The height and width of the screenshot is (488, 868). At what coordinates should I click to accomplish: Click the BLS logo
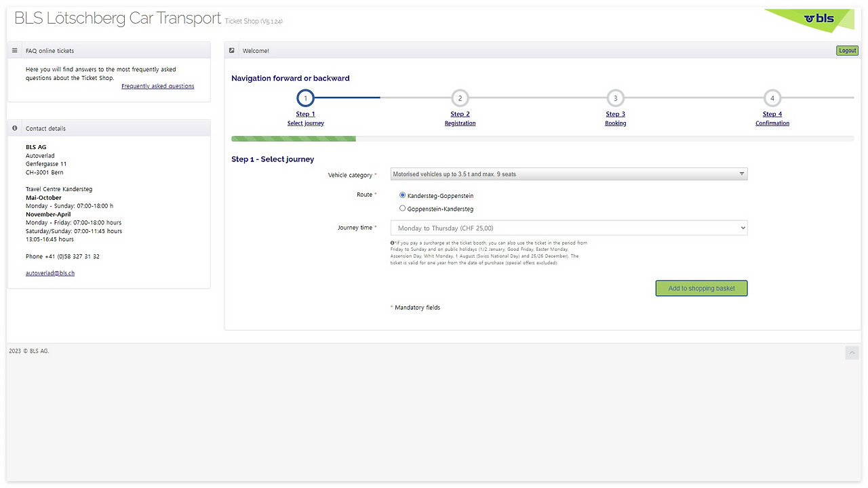click(x=819, y=18)
